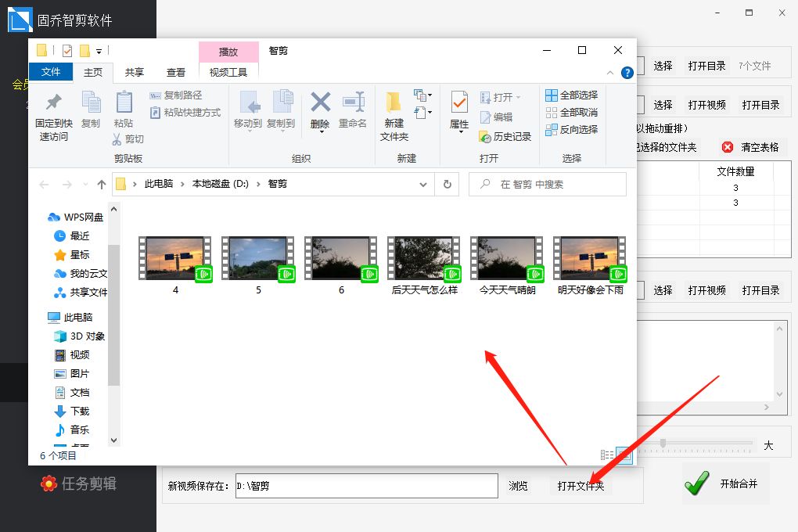This screenshot has width=798, height=532.
Task: Click the Refresh button by address bar
Action: (x=448, y=185)
